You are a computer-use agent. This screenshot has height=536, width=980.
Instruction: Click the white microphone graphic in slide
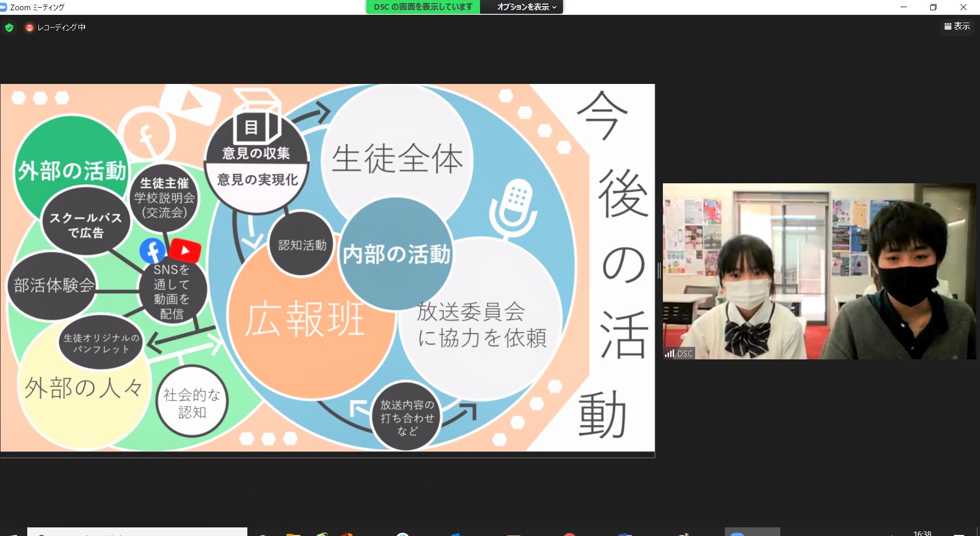(x=513, y=208)
